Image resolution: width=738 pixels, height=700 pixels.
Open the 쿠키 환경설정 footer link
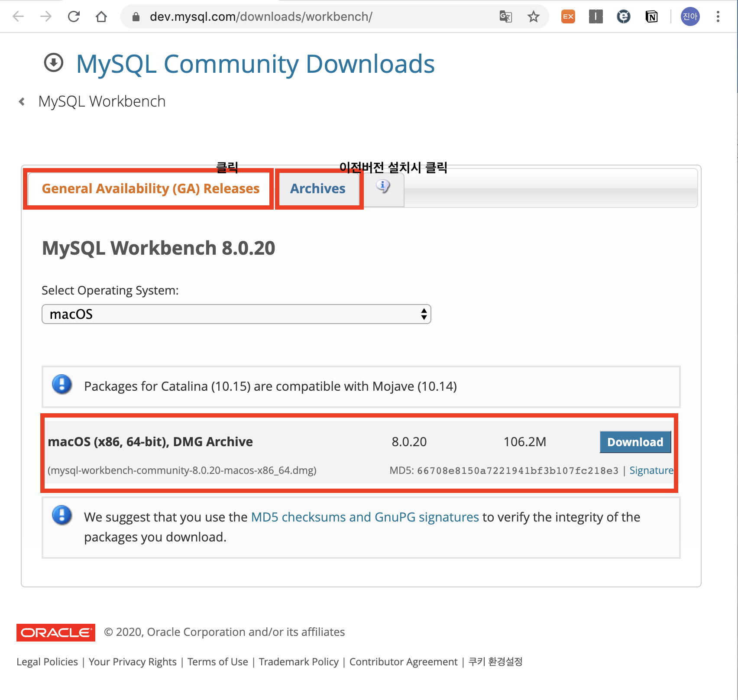pos(495,662)
